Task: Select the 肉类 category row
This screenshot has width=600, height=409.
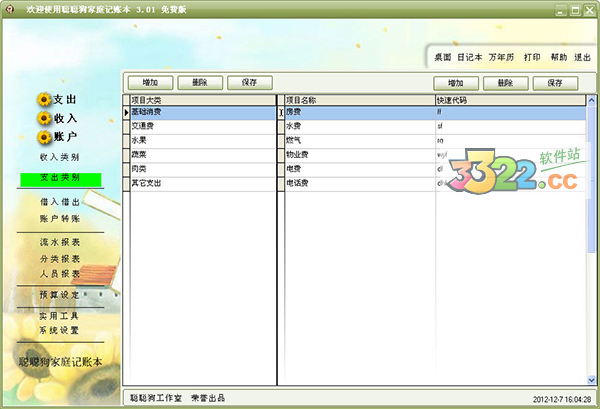Action: click(x=203, y=169)
